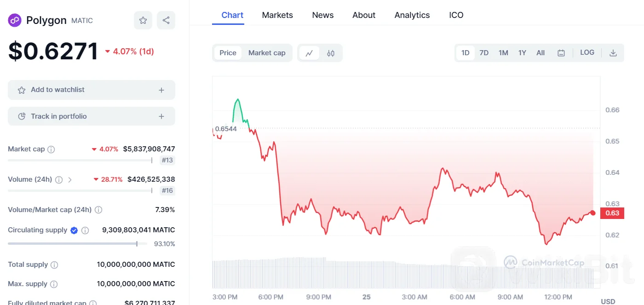The width and height of the screenshot is (644, 305).
Task: Open the calendar date range picker
Action: (x=561, y=53)
